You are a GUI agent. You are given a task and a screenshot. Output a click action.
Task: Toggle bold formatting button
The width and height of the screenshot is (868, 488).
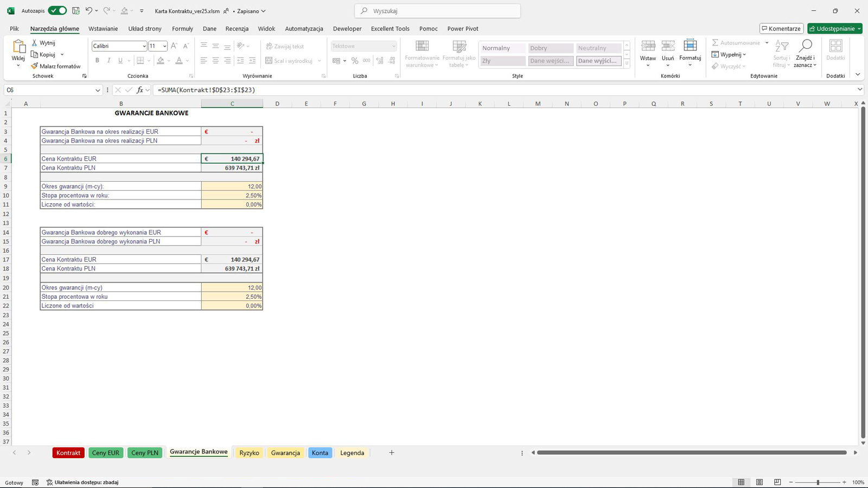click(97, 61)
